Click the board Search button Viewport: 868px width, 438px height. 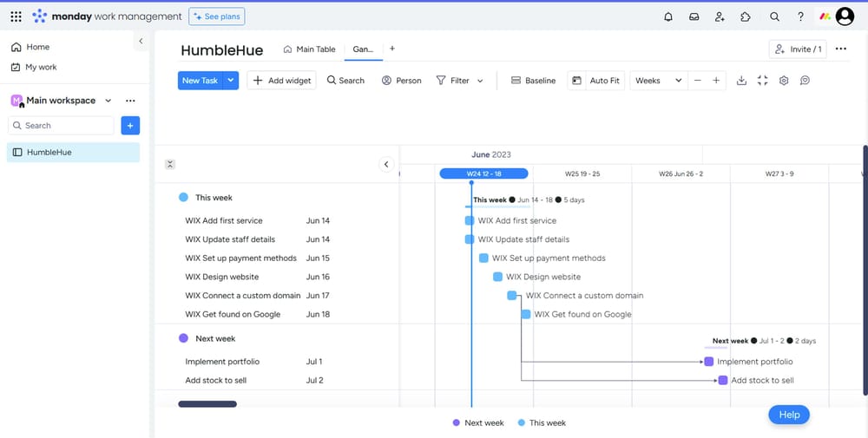[x=346, y=81]
